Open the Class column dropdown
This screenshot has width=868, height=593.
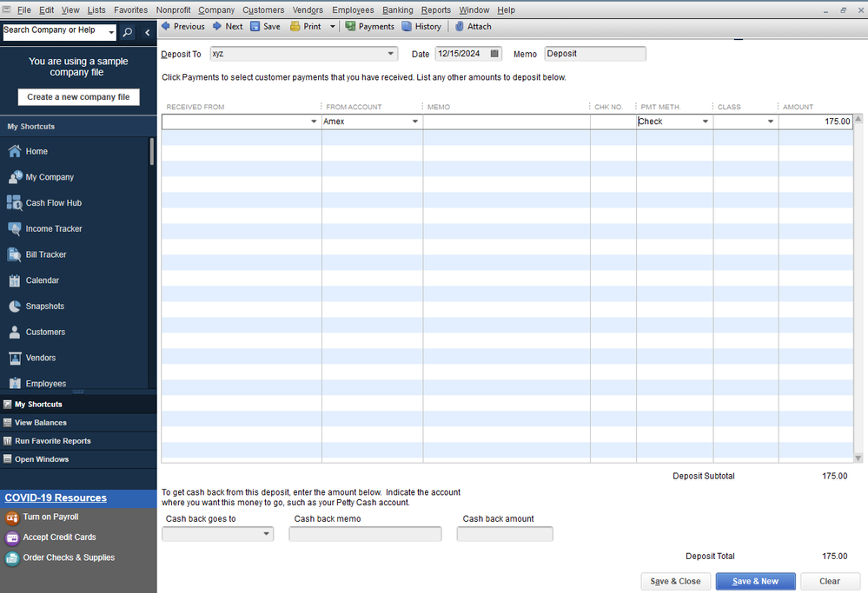770,122
